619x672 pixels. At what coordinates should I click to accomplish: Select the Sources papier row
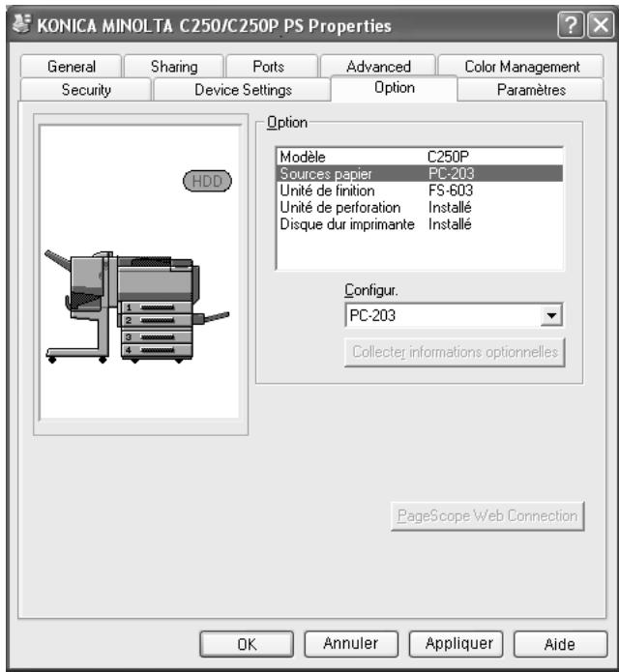pos(420,174)
